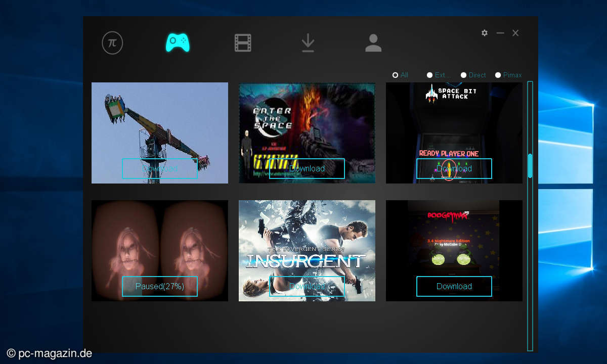Image resolution: width=607 pixels, height=364 pixels.
Task: Download Enter the Space game
Action: pos(307,168)
